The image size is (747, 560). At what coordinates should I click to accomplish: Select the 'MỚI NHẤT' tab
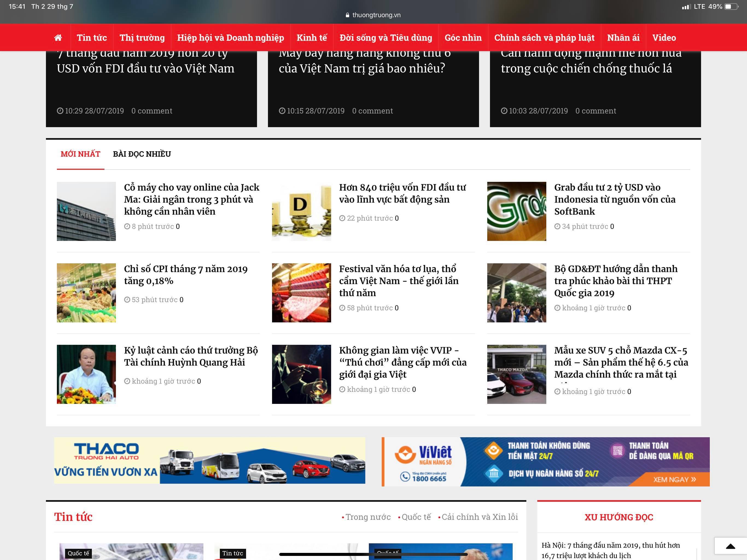tap(80, 154)
